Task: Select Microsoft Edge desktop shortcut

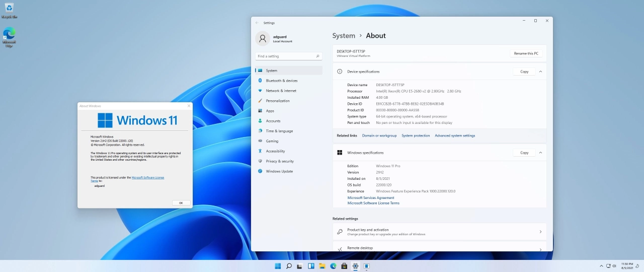Action: (x=9, y=37)
